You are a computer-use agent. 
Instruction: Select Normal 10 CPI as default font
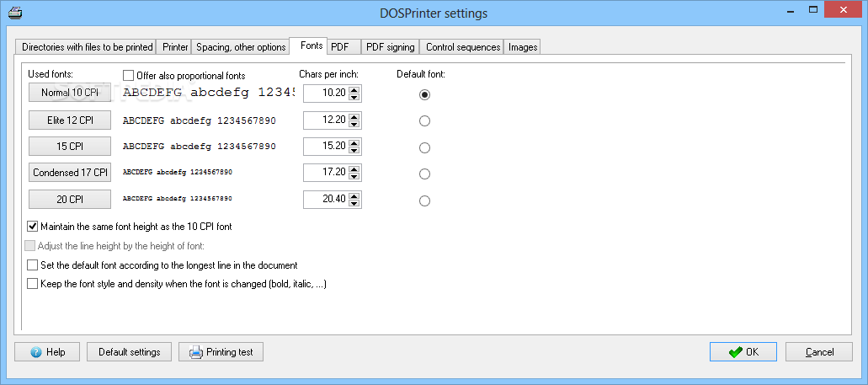click(x=424, y=94)
